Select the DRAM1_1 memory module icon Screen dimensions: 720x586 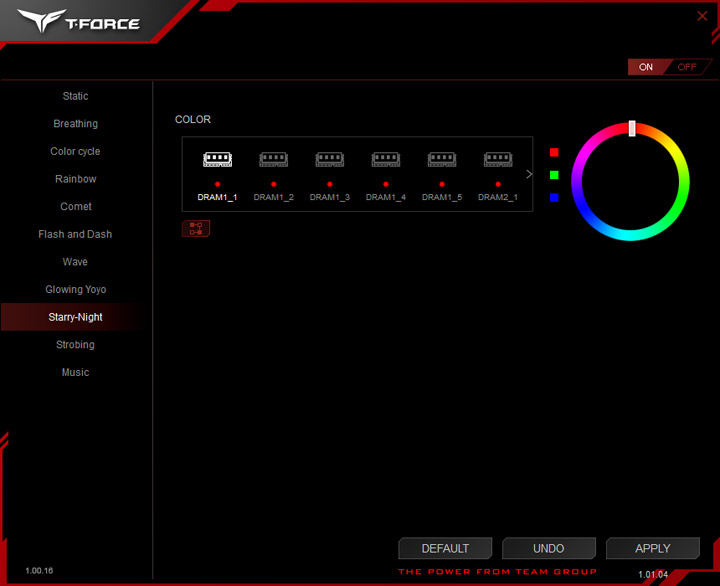218,159
